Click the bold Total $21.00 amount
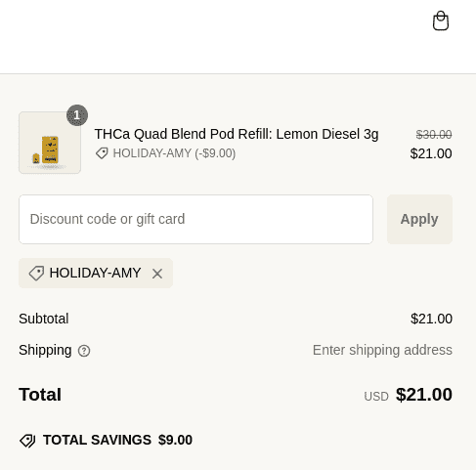 click(424, 395)
